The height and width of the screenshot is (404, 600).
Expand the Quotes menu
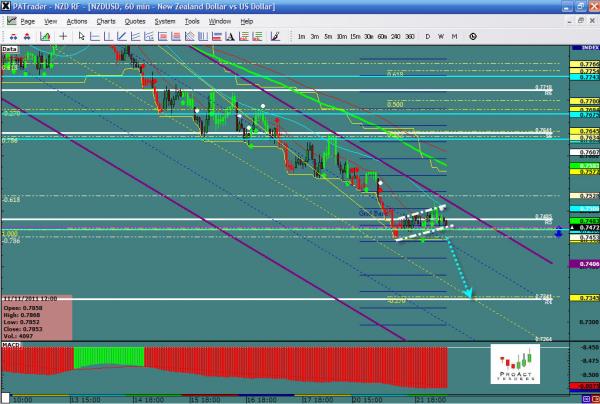pos(135,21)
